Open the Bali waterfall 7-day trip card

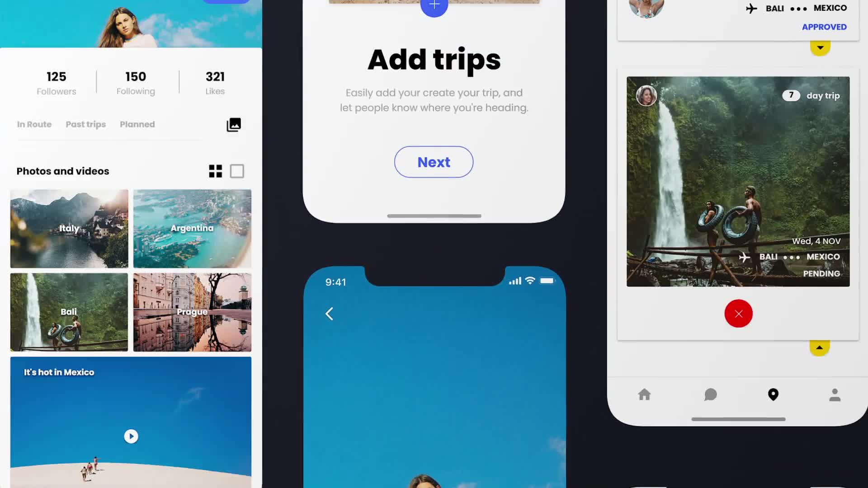pyautogui.click(x=737, y=181)
